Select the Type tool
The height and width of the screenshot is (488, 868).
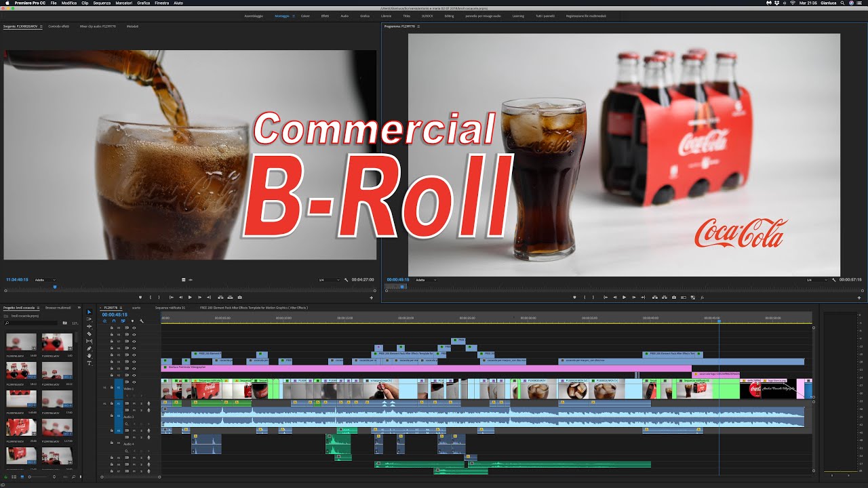click(89, 363)
